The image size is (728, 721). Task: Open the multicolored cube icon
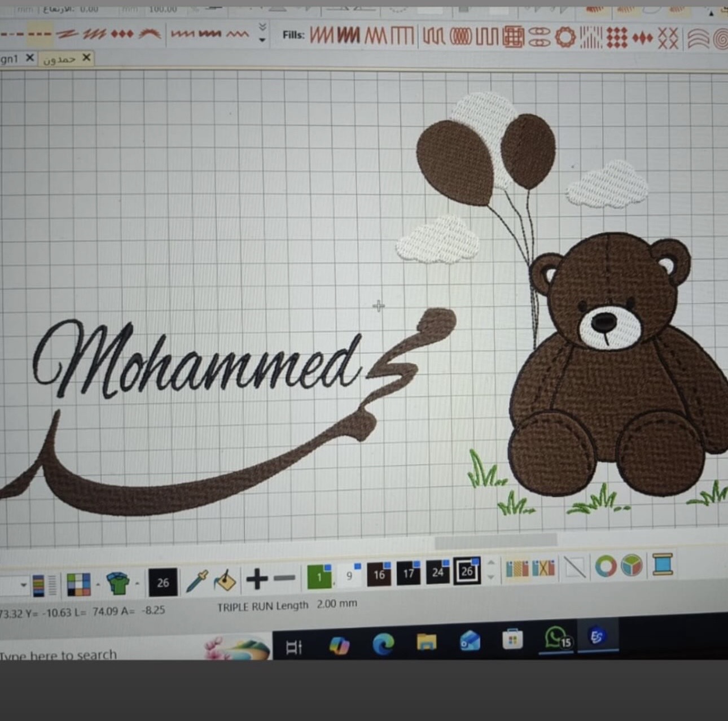(632, 565)
